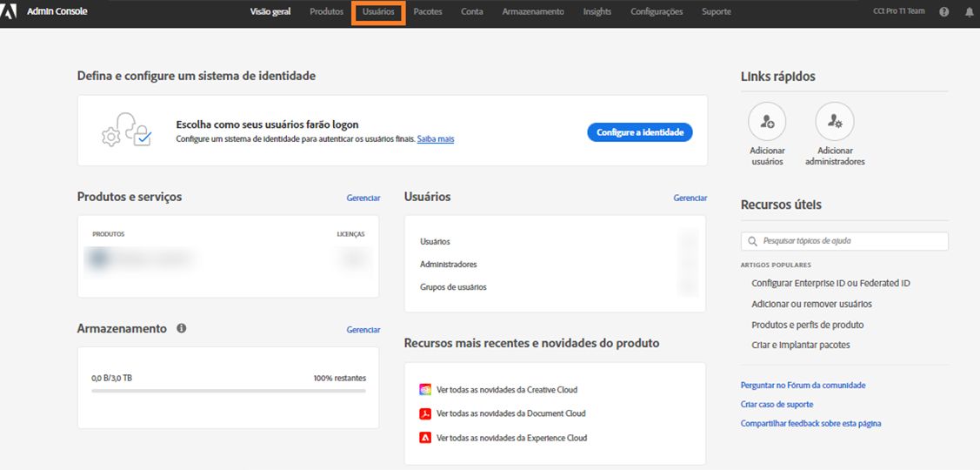
Task: Click the Usuários row in users card
Action: 555,242
